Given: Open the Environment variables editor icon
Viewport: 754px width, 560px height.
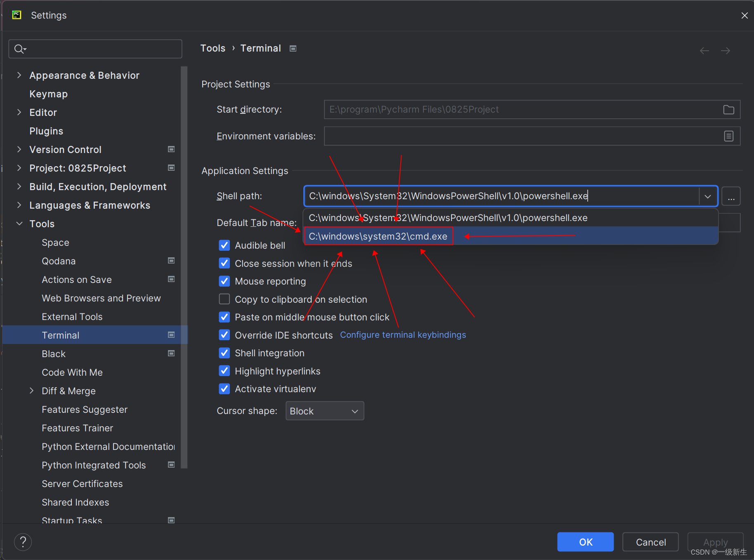Looking at the screenshot, I should point(729,136).
